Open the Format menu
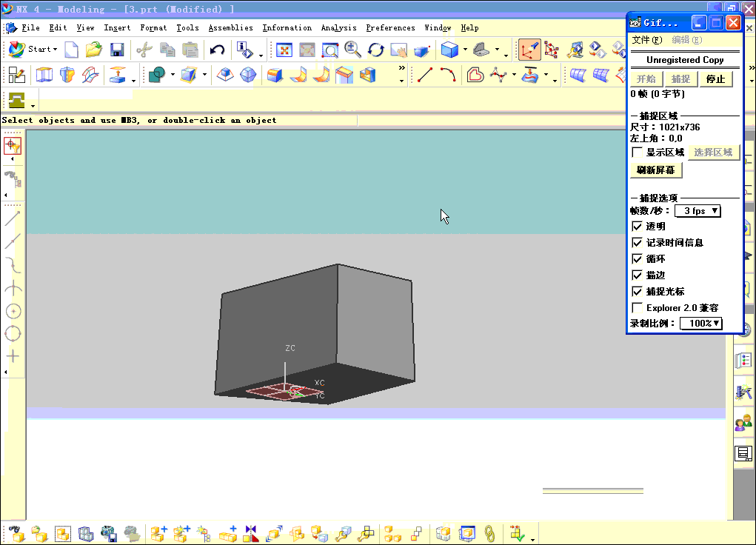This screenshot has width=756, height=545. 153,28
